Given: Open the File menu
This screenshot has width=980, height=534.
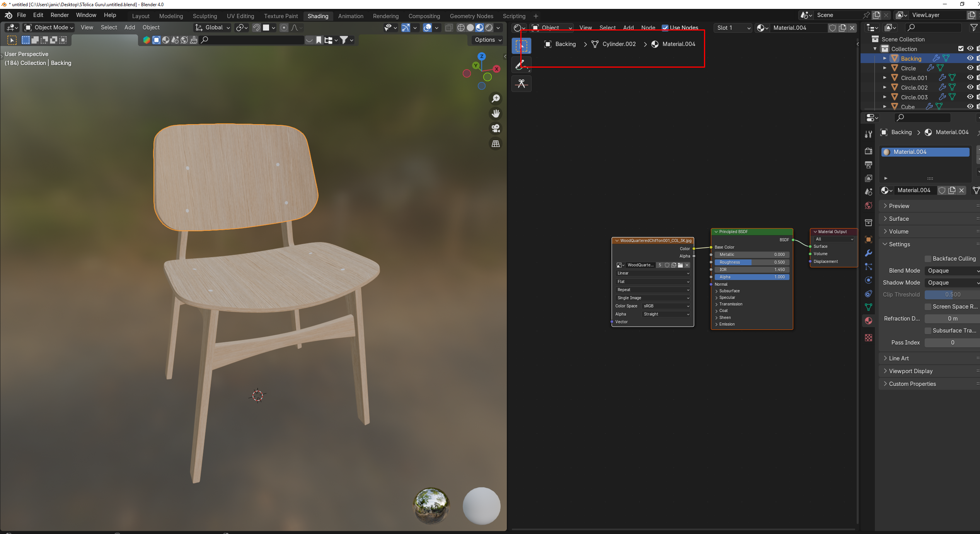Looking at the screenshot, I should pos(21,15).
